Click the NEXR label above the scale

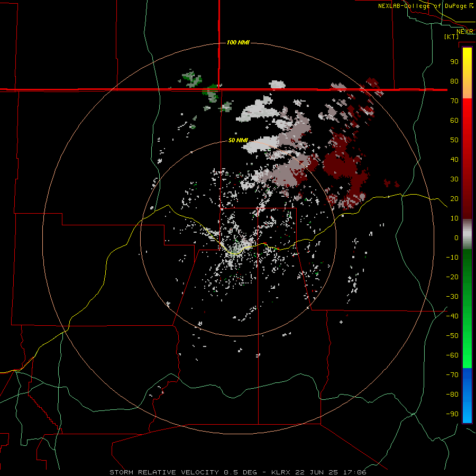pyautogui.click(x=464, y=32)
